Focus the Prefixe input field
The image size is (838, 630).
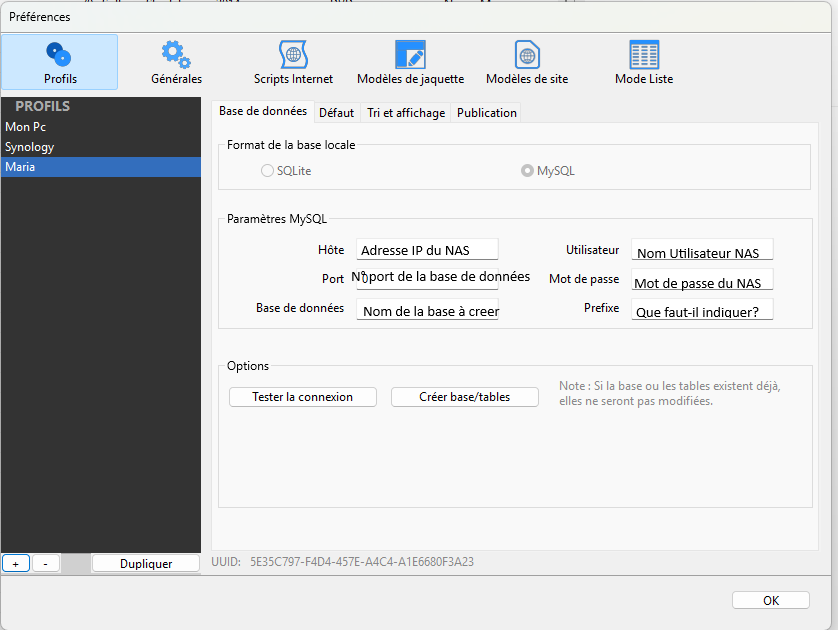[702, 309]
